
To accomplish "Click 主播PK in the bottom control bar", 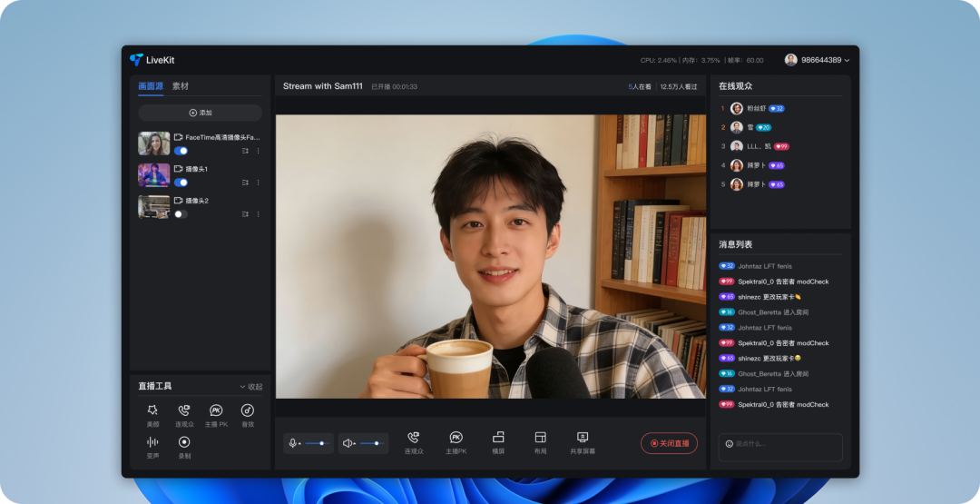I will 456,443.
